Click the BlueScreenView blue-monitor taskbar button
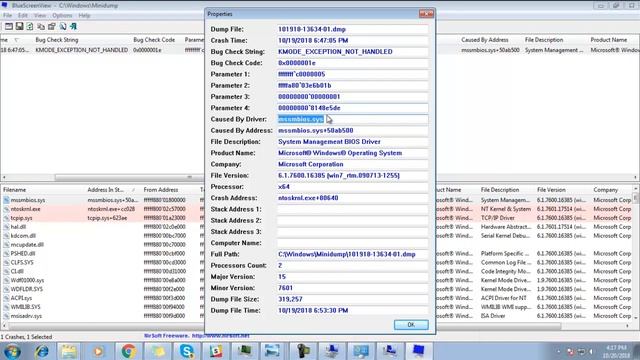 coord(418,351)
